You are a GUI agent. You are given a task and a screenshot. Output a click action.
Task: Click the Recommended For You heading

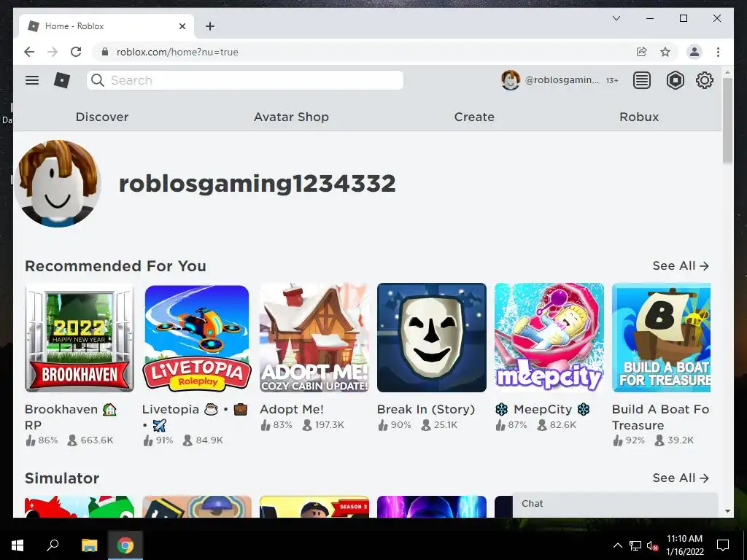[115, 265]
